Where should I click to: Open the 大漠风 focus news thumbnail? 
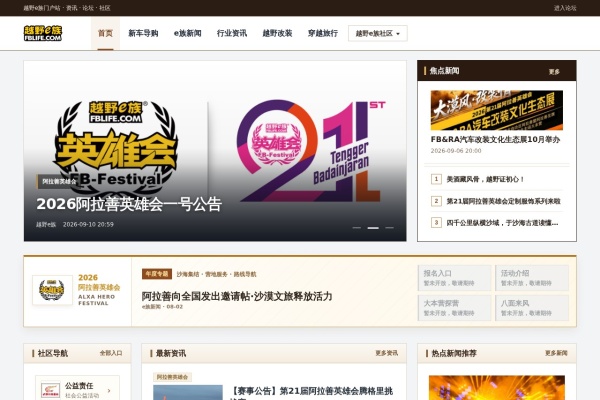497,110
